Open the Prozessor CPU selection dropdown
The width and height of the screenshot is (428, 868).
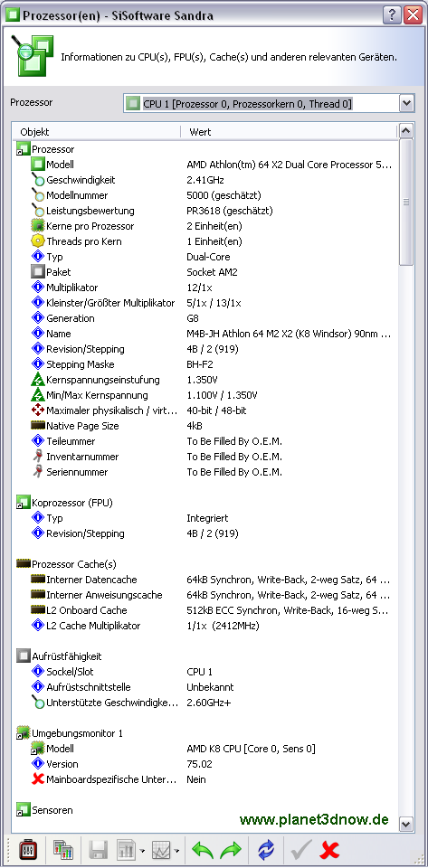click(406, 103)
